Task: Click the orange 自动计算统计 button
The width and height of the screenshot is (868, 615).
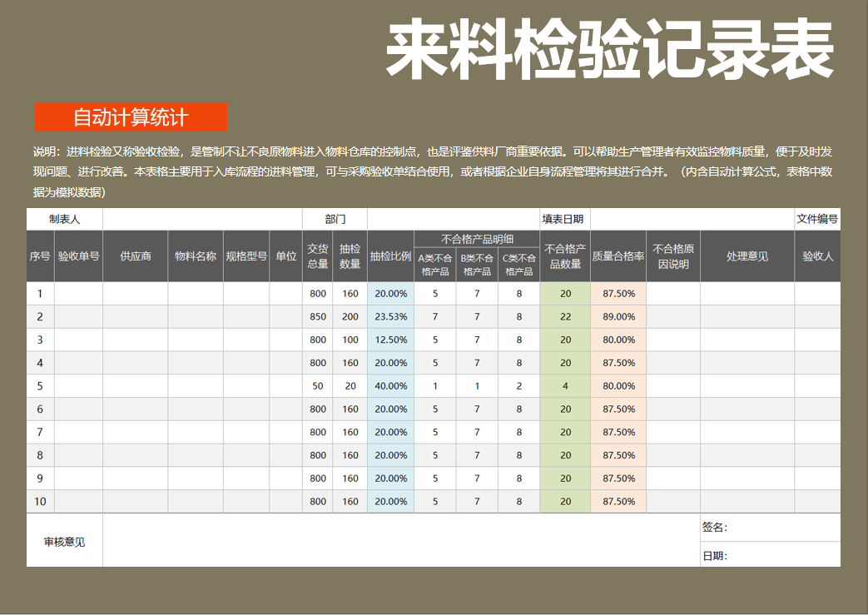Action: (131, 117)
